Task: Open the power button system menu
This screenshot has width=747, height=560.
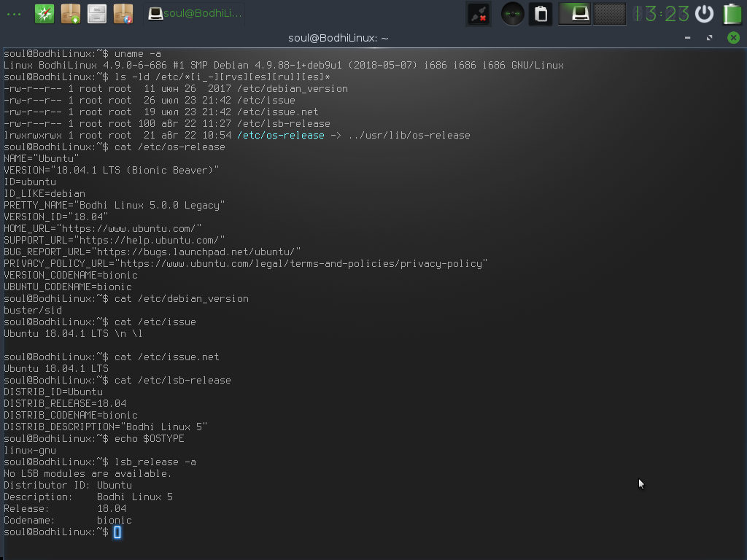Action: [x=704, y=14]
